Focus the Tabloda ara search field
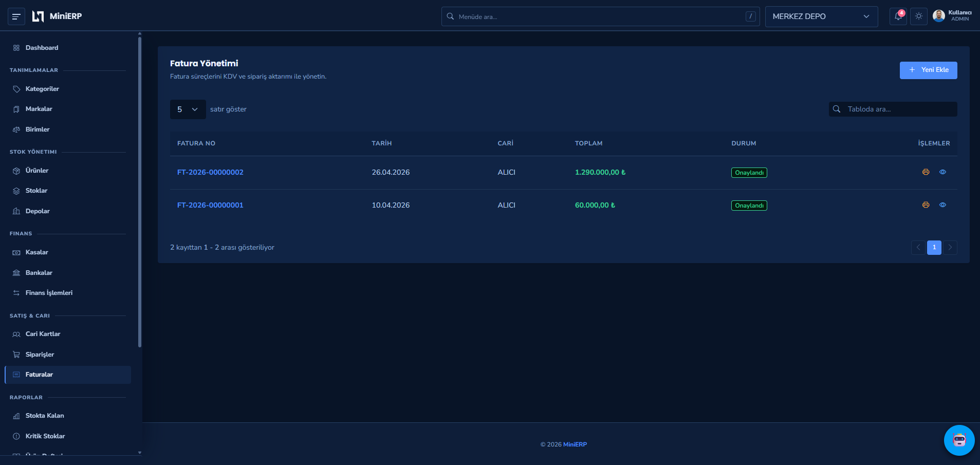The width and height of the screenshot is (980, 465). (893, 109)
